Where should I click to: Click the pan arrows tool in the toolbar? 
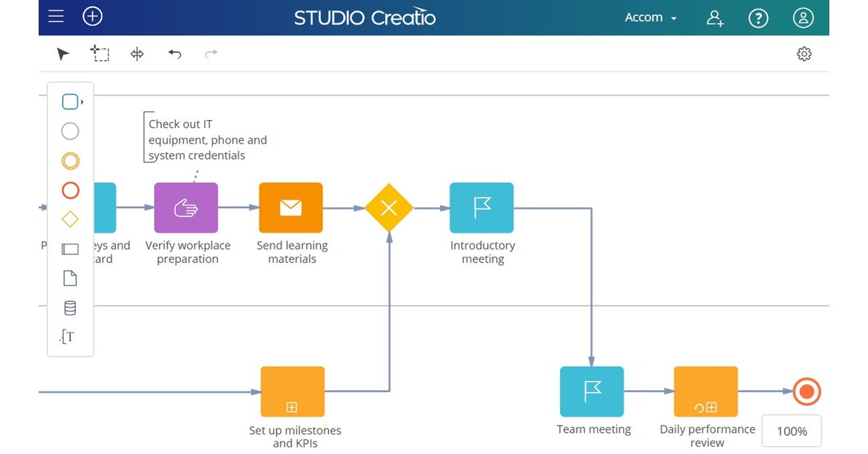(x=137, y=53)
